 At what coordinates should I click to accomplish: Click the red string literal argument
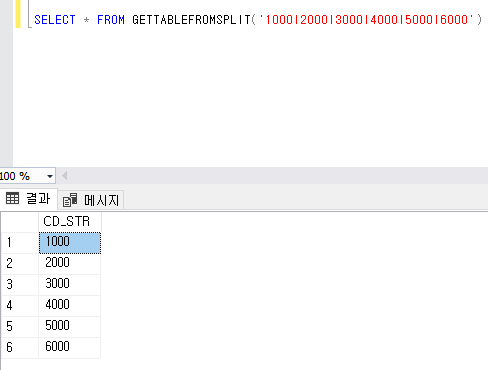[x=367, y=20]
